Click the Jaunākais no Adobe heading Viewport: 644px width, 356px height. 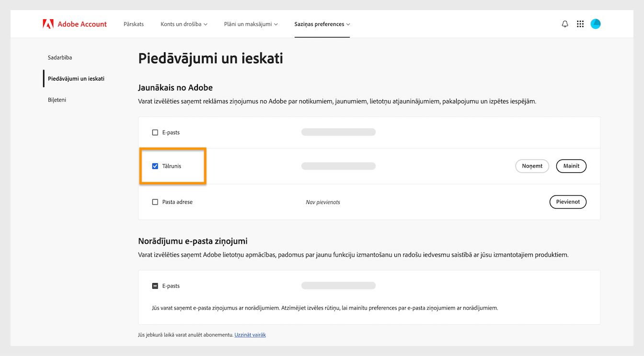pyautogui.click(x=175, y=87)
